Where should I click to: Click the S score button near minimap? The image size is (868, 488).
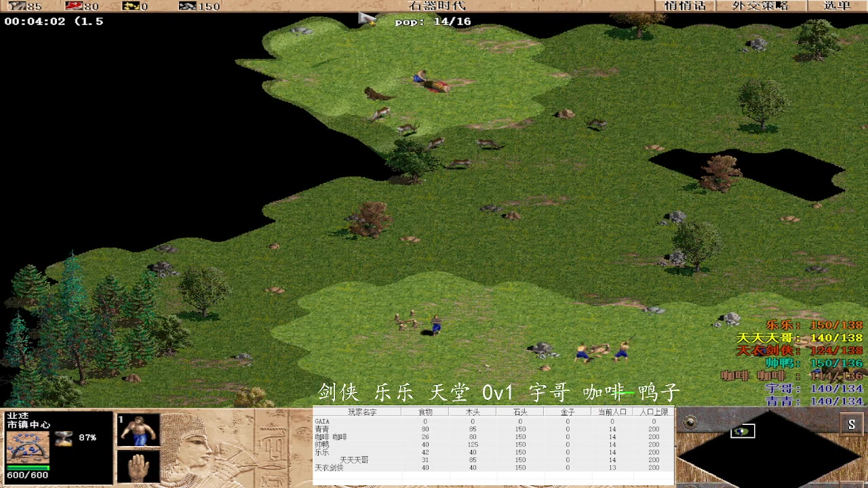[852, 424]
